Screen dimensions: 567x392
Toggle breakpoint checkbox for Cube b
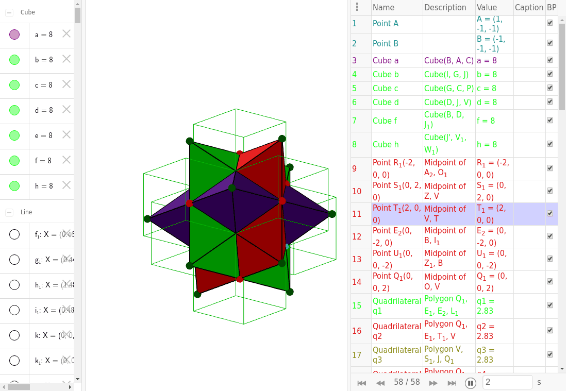(550, 74)
